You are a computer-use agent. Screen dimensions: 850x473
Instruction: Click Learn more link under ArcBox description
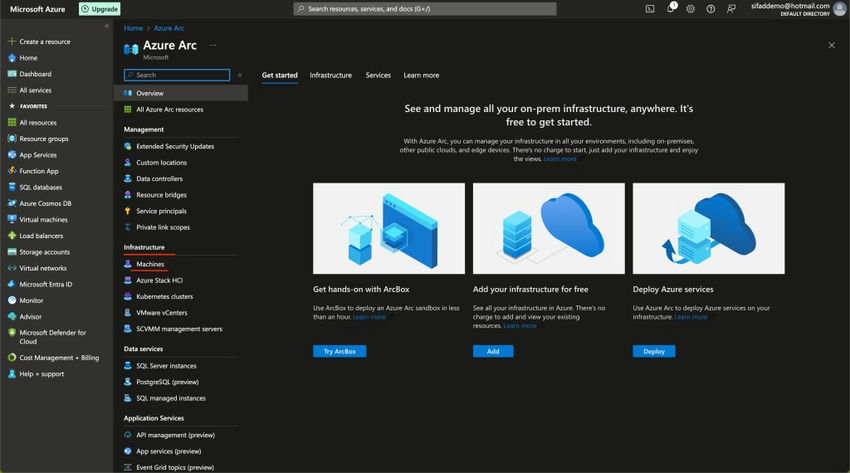[x=369, y=317]
